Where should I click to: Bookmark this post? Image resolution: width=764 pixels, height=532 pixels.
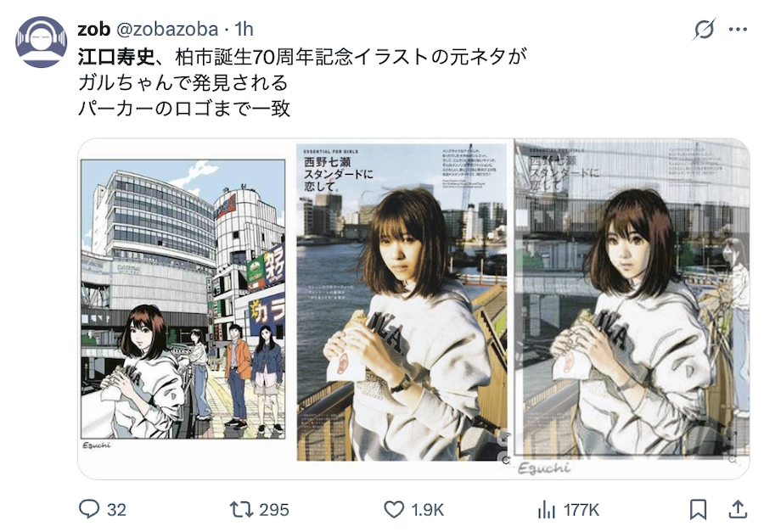(699, 510)
